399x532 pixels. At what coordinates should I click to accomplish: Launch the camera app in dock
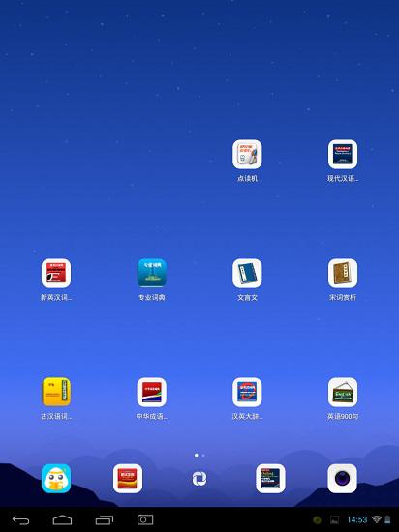pyautogui.click(x=342, y=479)
